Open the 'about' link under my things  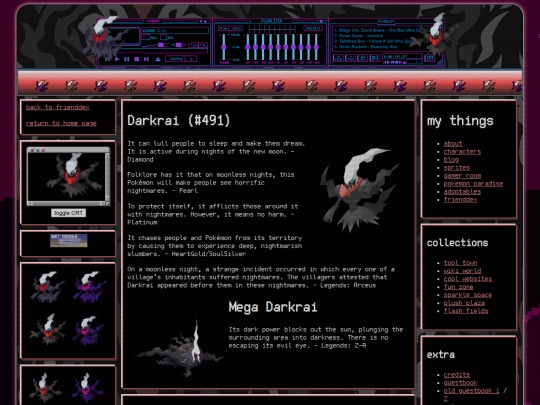tap(453, 143)
